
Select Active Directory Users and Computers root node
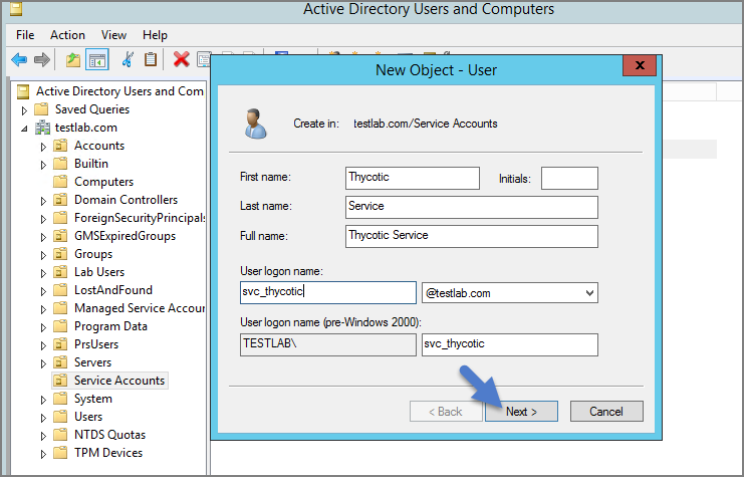point(120,91)
